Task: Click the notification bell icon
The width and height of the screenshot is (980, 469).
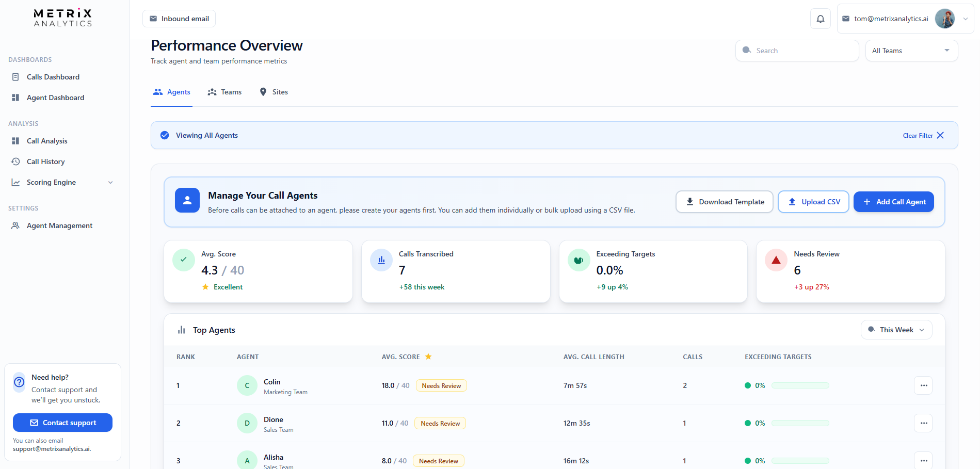Action: coord(820,19)
